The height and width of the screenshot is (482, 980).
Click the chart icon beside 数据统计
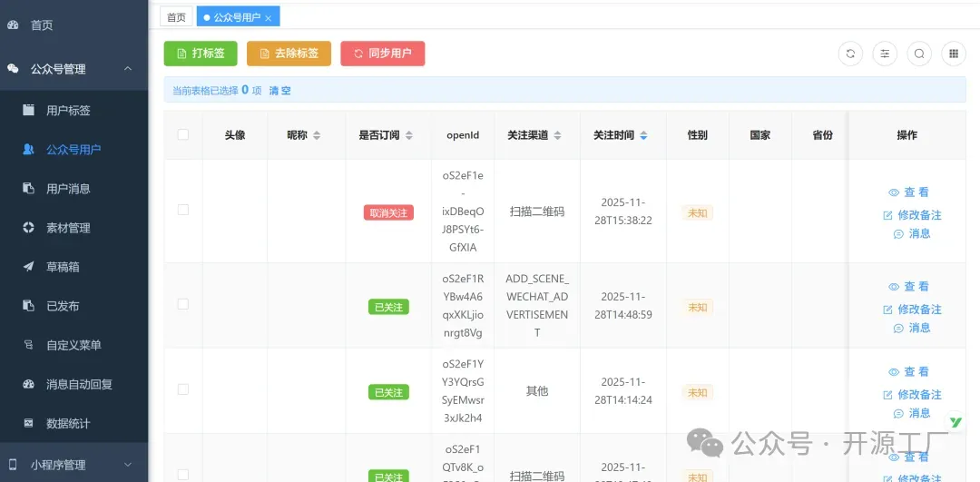tap(28, 423)
